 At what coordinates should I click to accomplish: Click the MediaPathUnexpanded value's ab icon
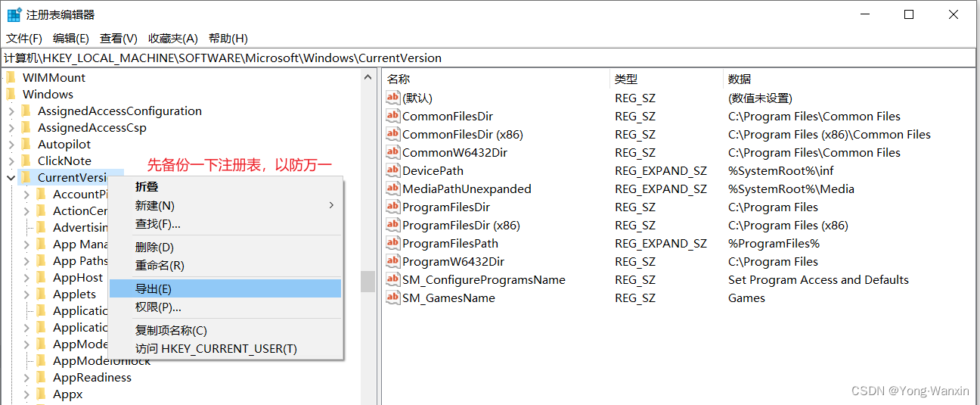coord(392,188)
